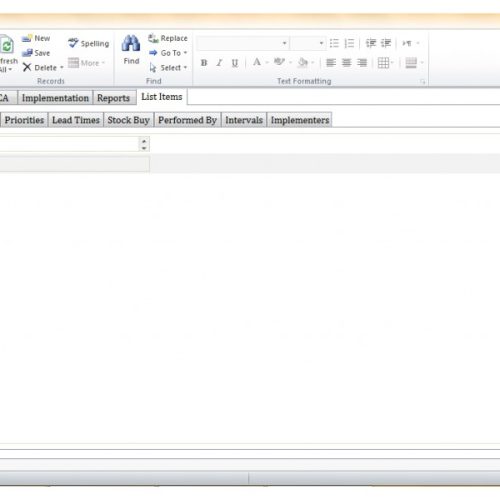The image size is (500, 500).
Task: Apply bulleted list formatting
Action: click(x=334, y=43)
